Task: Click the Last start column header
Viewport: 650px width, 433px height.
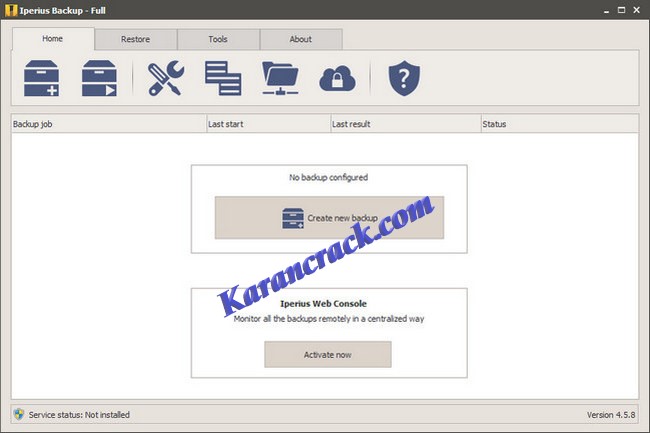Action: (268, 124)
